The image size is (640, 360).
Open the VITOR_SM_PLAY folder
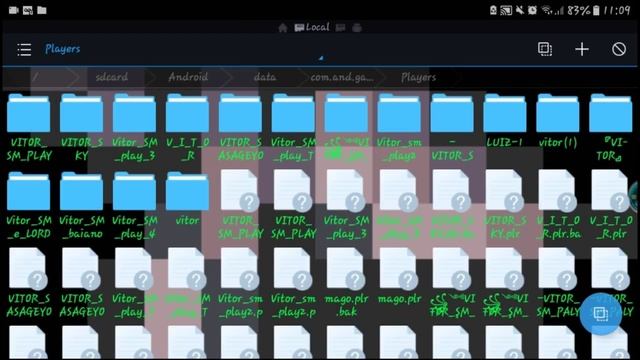(29, 127)
